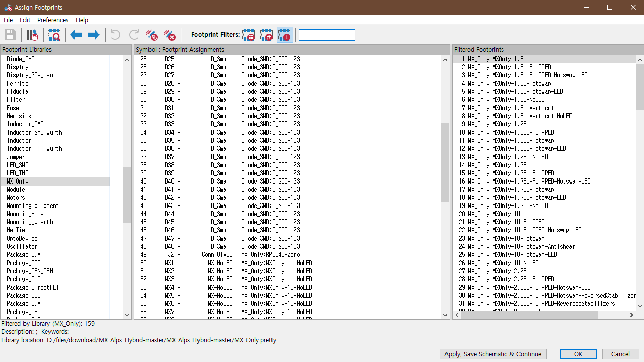Click Filtered Footprints horizontal scroll left arrow
The height and width of the screenshot is (362, 644).
457,315
